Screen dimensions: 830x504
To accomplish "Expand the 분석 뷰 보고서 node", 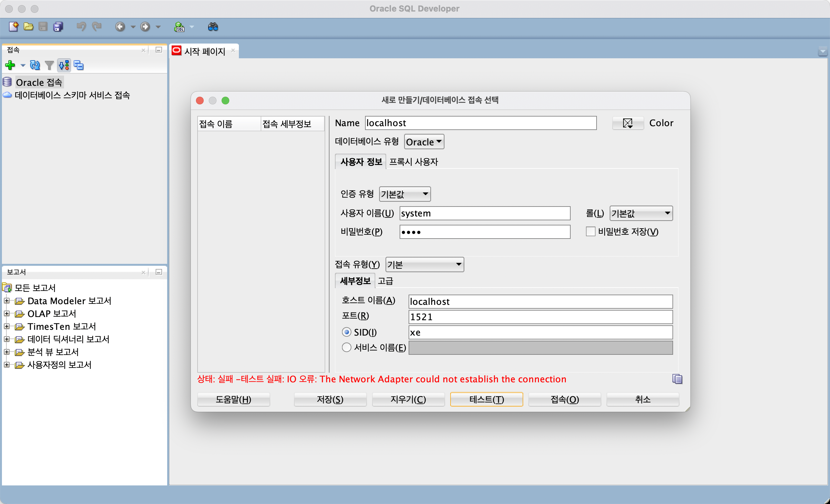I will coord(6,352).
